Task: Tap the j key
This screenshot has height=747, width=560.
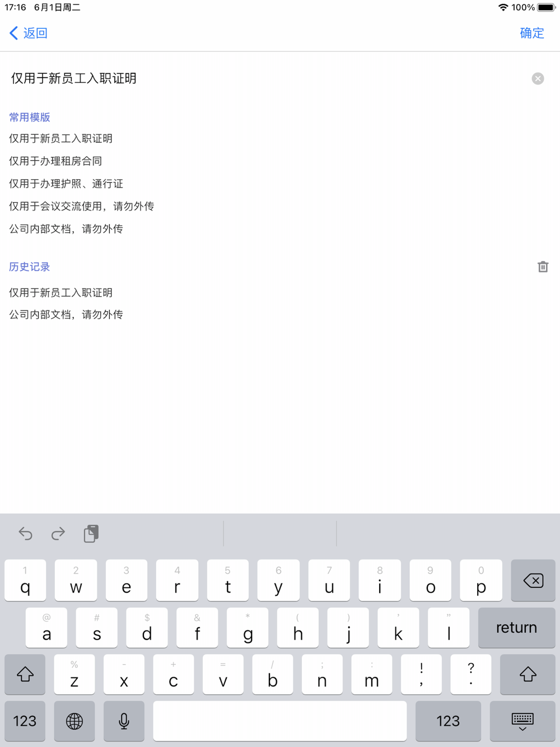Action: pyautogui.click(x=348, y=627)
